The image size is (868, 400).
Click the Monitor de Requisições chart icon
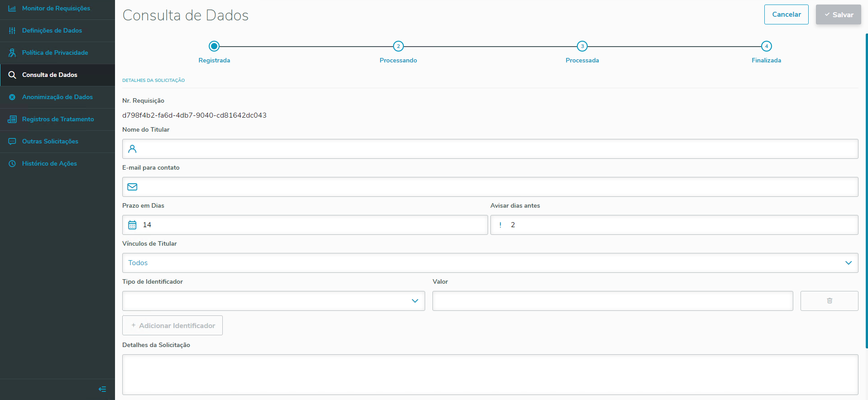(x=12, y=8)
